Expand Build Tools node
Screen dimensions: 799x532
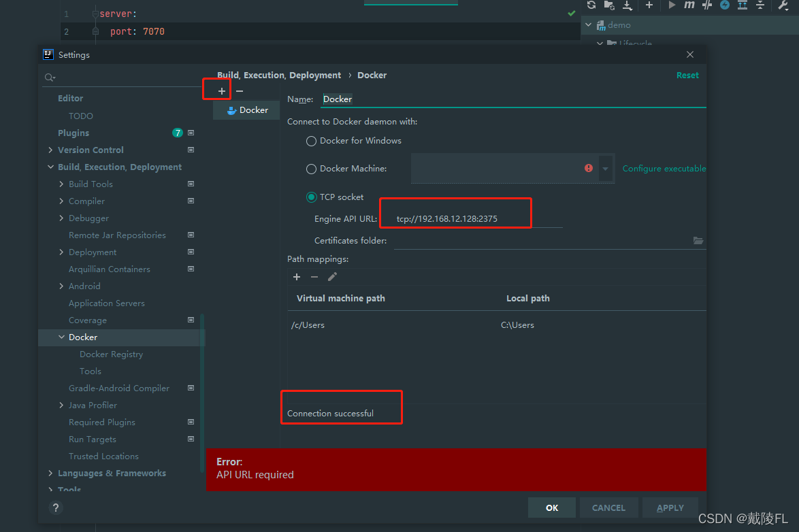click(61, 184)
